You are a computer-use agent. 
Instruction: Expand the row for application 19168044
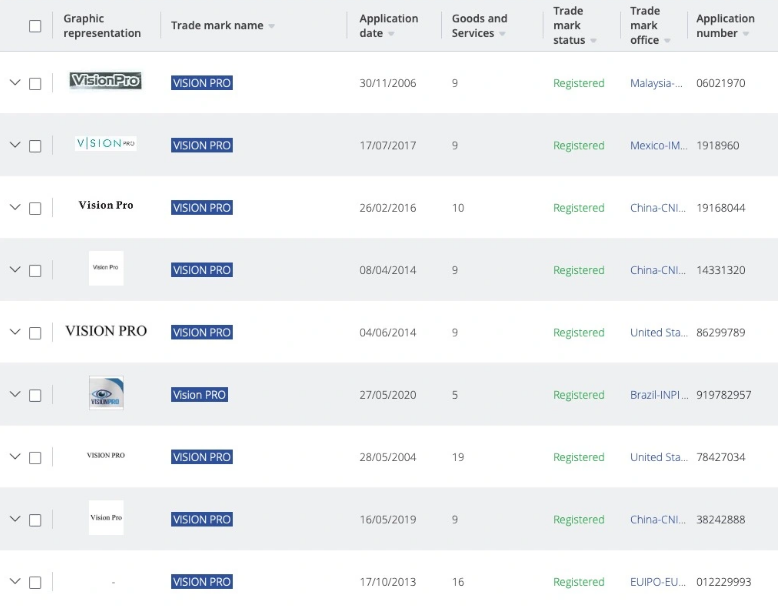click(x=15, y=207)
